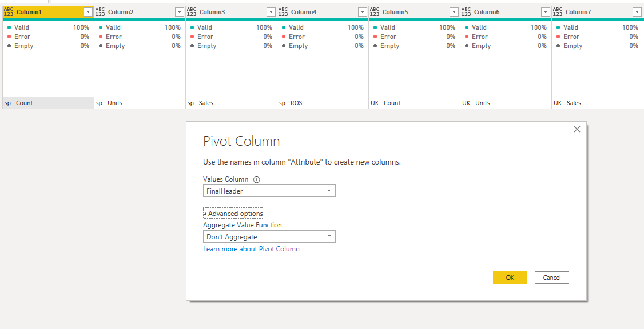Close the Pivot Column dialog with X
The image size is (644, 329).
click(x=577, y=129)
